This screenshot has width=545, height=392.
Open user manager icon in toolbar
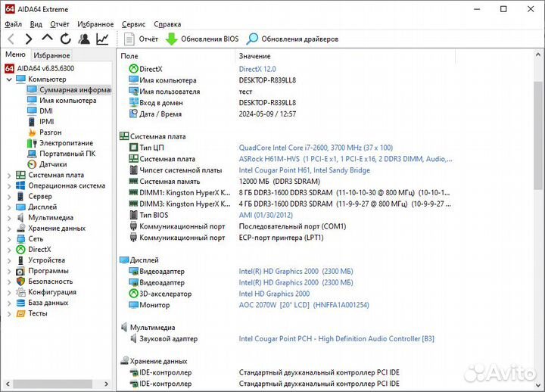tap(84, 39)
